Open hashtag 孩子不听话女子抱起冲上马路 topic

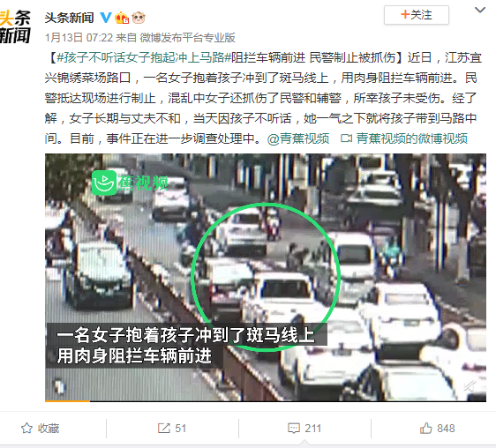point(142,57)
